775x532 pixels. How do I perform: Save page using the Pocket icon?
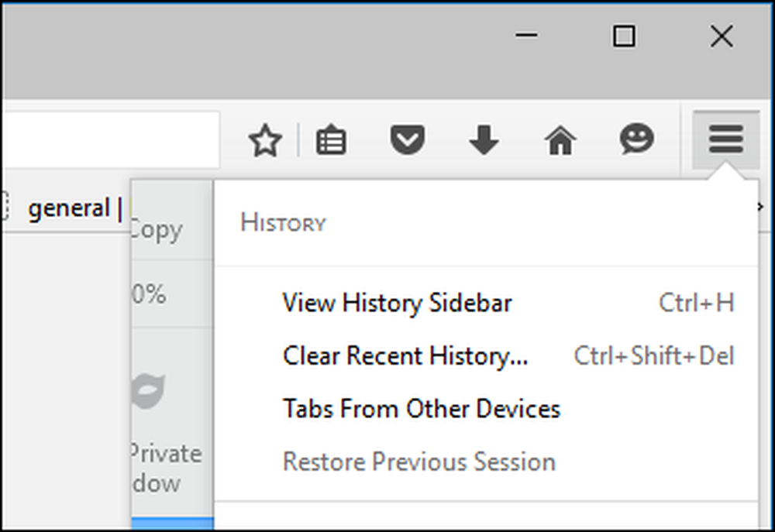[408, 140]
